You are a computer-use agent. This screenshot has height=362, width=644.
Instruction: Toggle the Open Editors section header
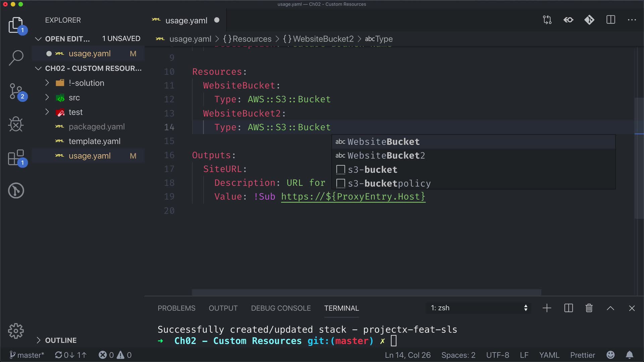pyautogui.click(x=67, y=39)
